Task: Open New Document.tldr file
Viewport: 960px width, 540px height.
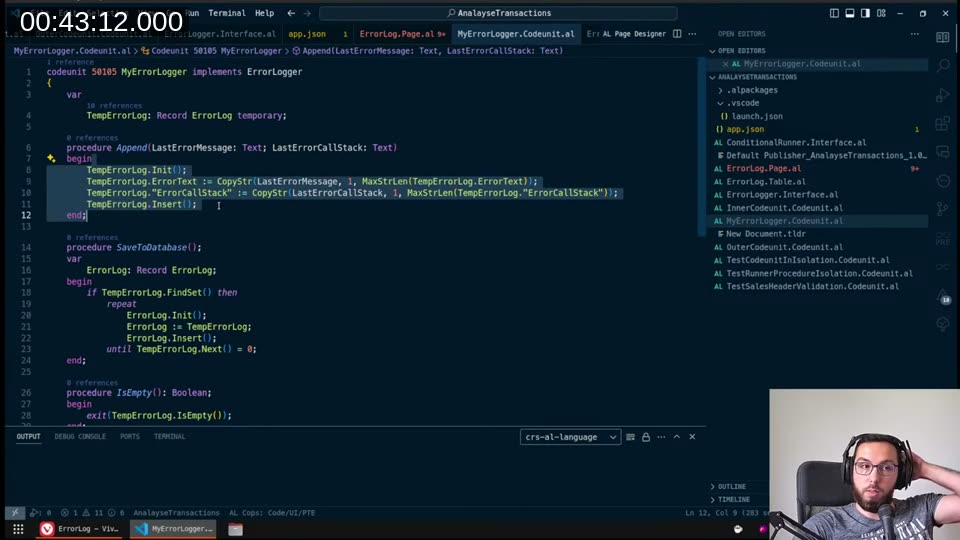Action: (765, 234)
